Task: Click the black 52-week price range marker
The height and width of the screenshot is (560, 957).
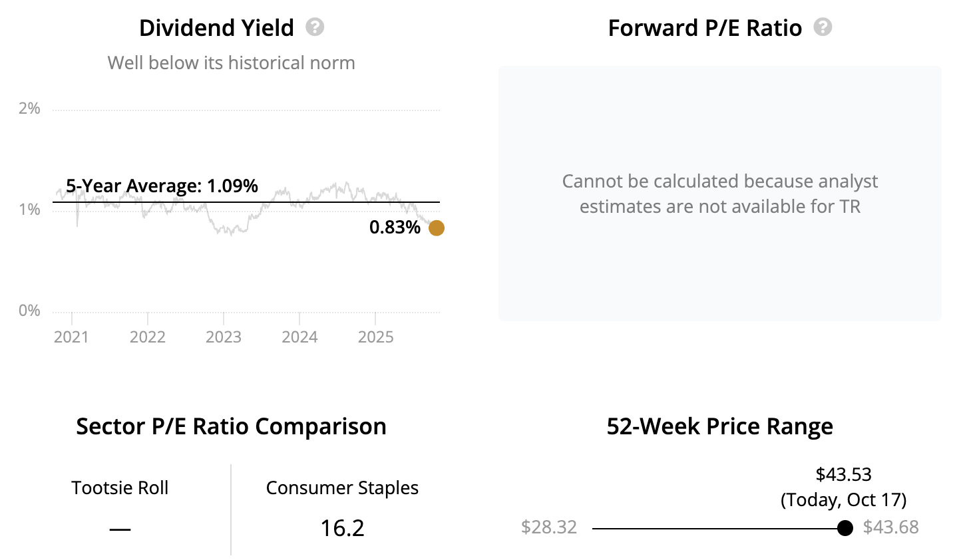Action: tap(845, 528)
